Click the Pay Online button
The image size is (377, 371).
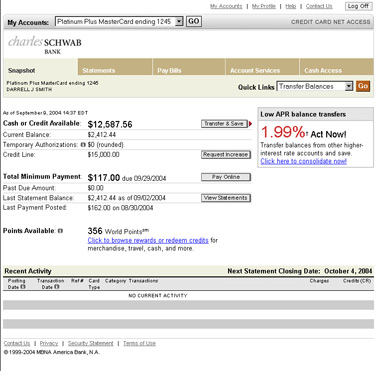pos(226,177)
